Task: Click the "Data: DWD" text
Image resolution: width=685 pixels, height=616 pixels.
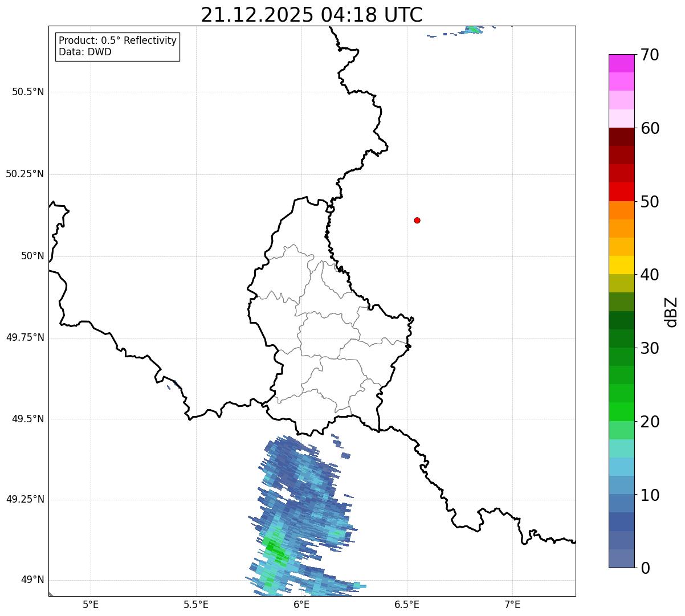Action: click(85, 52)
